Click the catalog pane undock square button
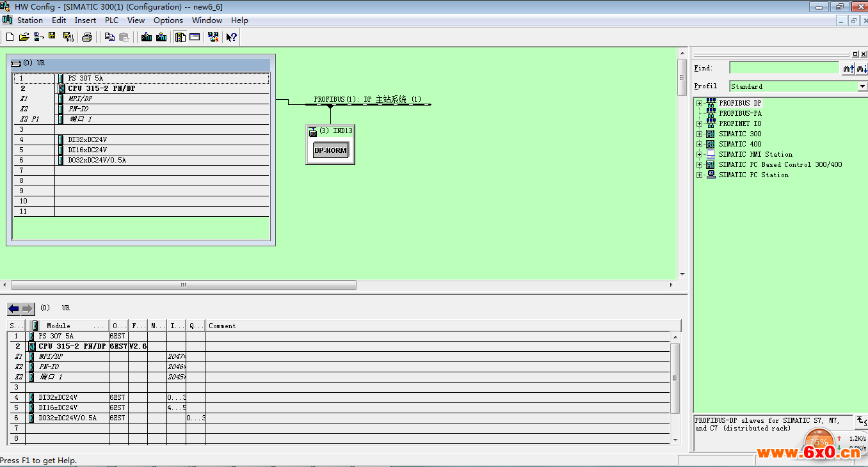 coord(855,54)
